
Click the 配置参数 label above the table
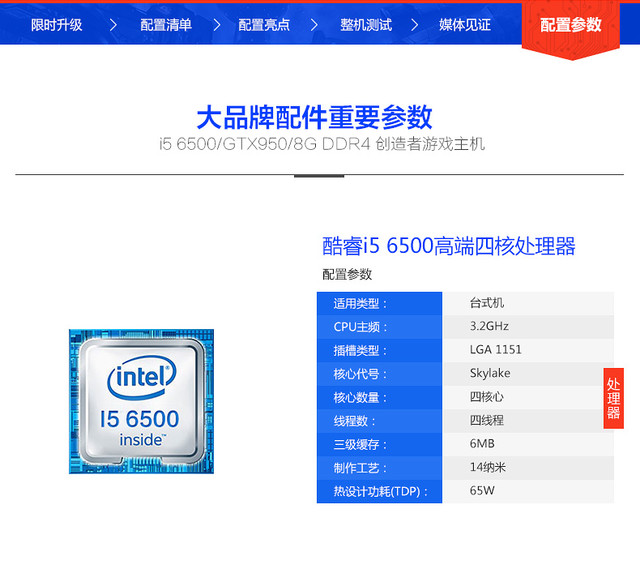tap(347, 274)
